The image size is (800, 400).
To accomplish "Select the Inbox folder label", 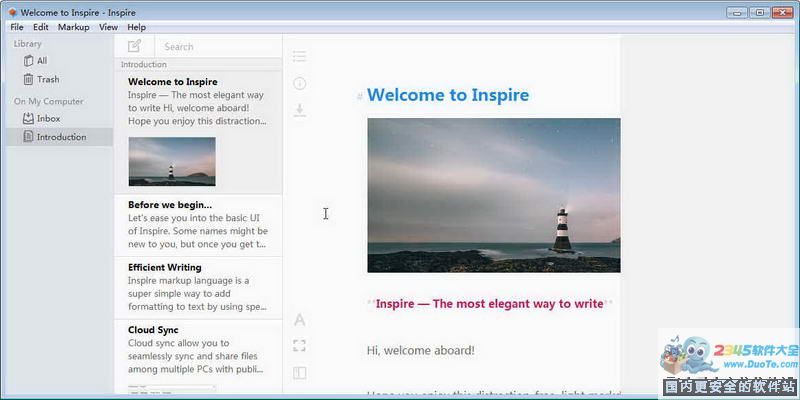I will [48, 118].
